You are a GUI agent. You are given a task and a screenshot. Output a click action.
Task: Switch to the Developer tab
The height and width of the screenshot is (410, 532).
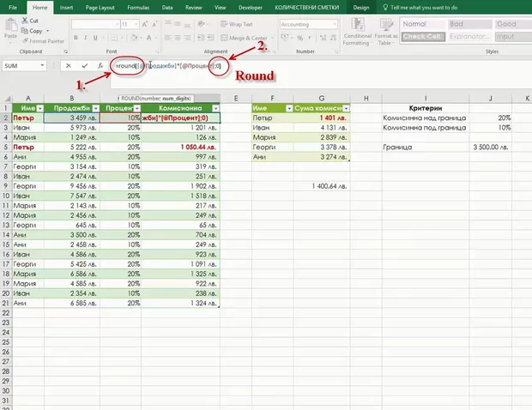point(250,7)
